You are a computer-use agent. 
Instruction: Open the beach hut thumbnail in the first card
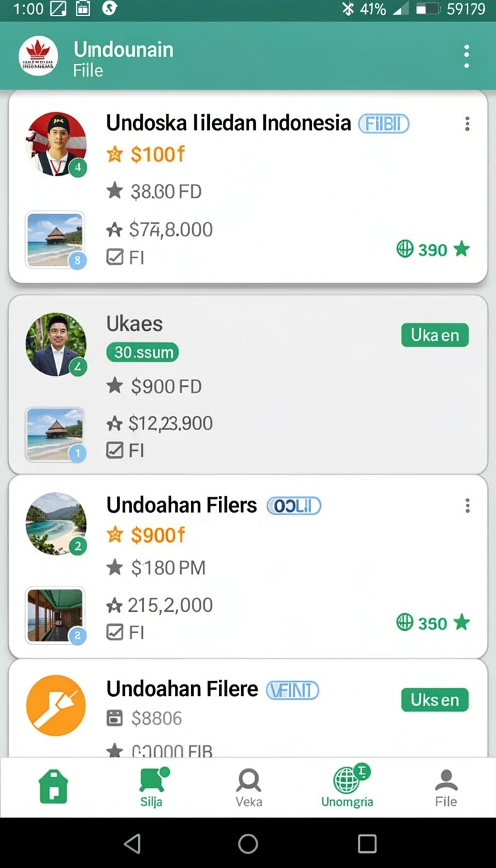pyautogui.click(x=55, y=239)
